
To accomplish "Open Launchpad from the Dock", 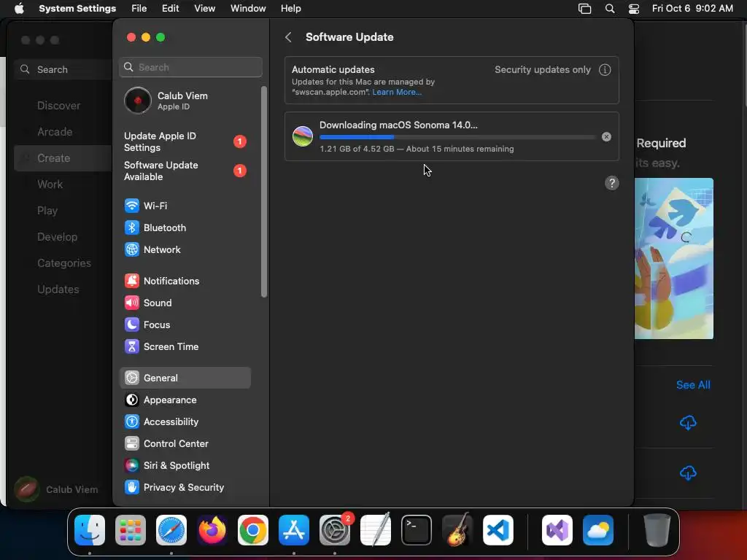I will pos(131,530).
